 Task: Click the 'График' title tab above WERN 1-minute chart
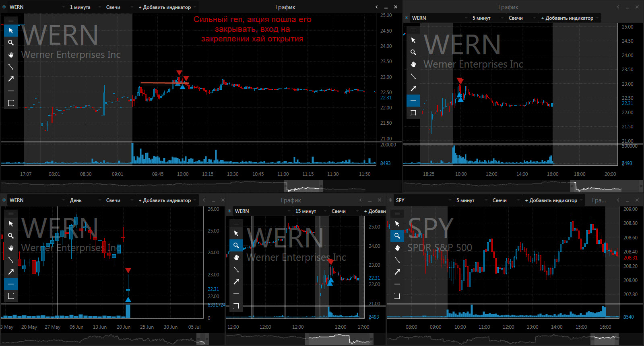pyautogui.click(x=285, y=7)
